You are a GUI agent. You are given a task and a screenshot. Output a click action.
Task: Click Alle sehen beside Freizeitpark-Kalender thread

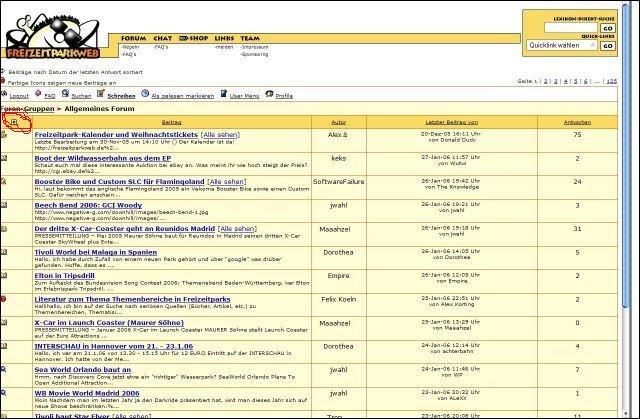(x=220, y=135)
